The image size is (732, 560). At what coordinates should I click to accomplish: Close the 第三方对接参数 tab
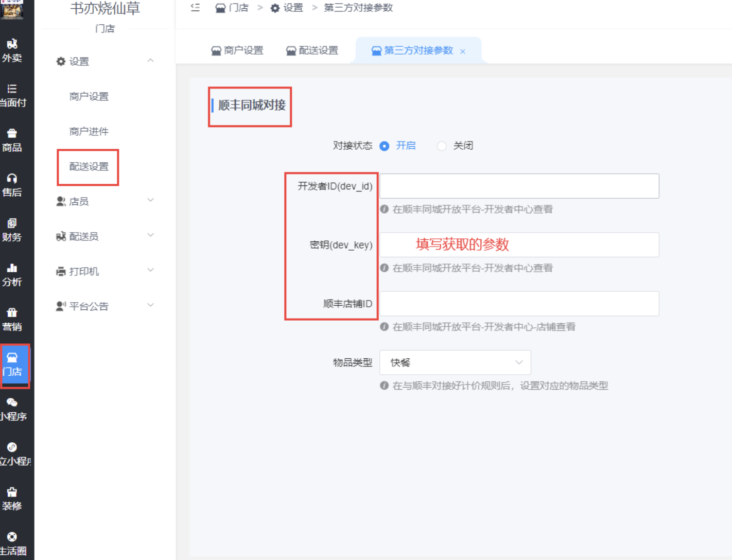[x=463, y=51]
